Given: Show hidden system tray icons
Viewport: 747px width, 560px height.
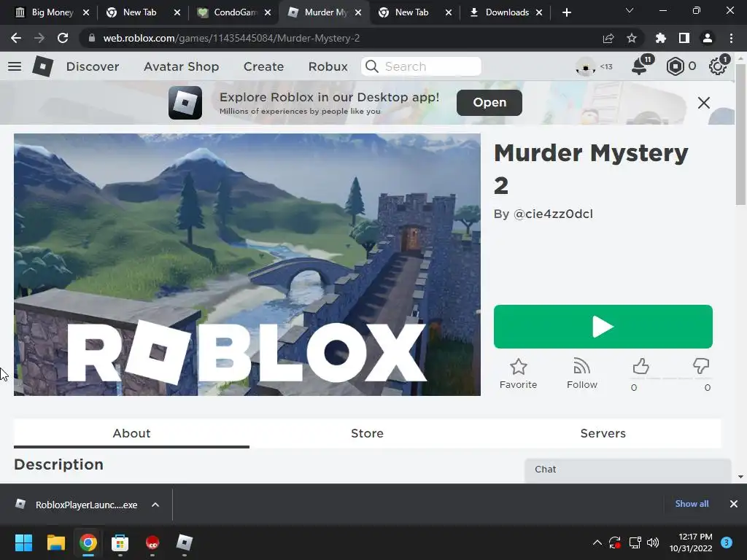Looking at the screenshot, I should 597,542.
